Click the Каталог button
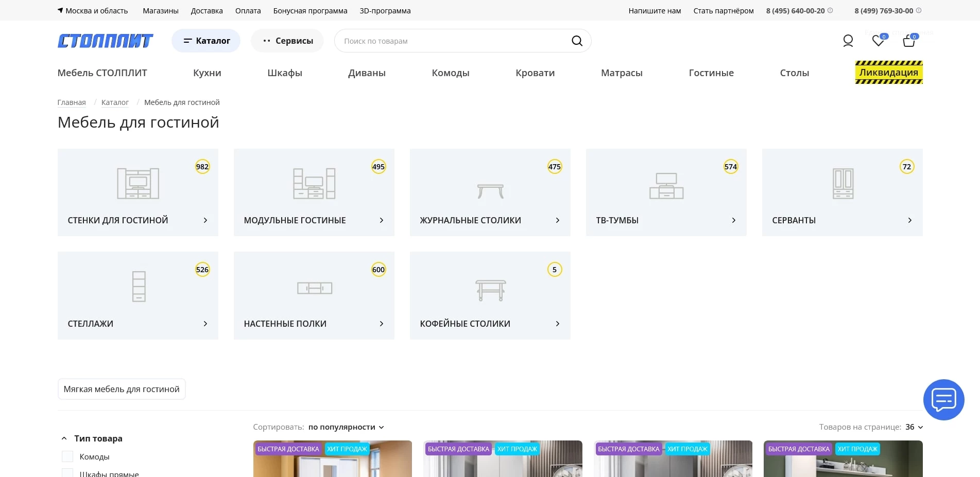980x477 pixels. [206, 41]
